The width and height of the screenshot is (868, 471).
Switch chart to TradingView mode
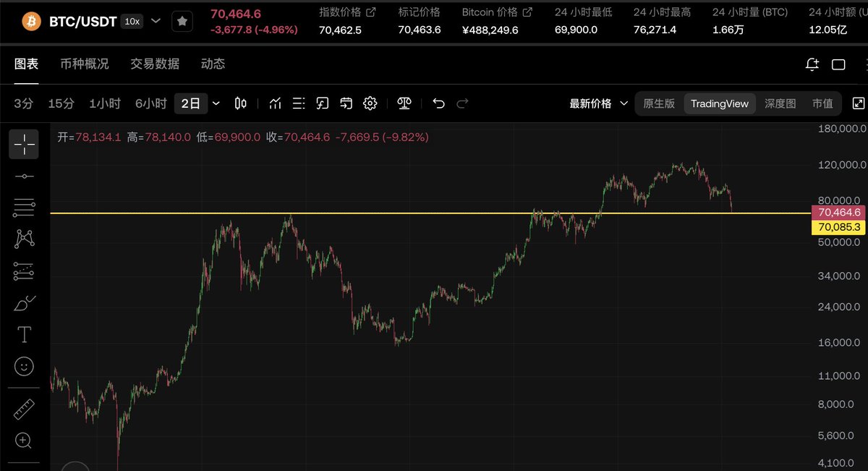click(x=720, y=103)
